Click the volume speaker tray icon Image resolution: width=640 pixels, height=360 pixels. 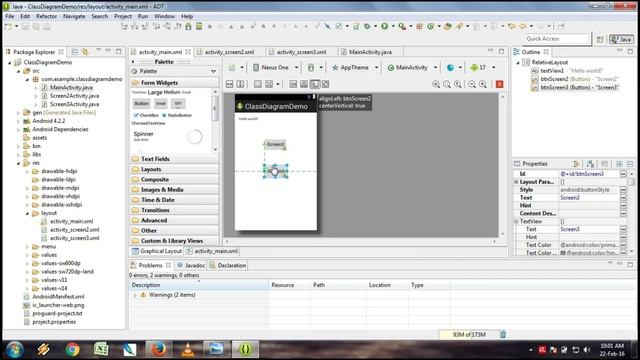point(587,350)
